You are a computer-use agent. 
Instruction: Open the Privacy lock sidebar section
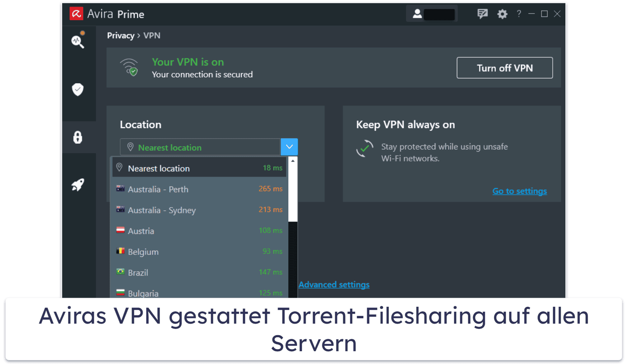pos(78,137)
